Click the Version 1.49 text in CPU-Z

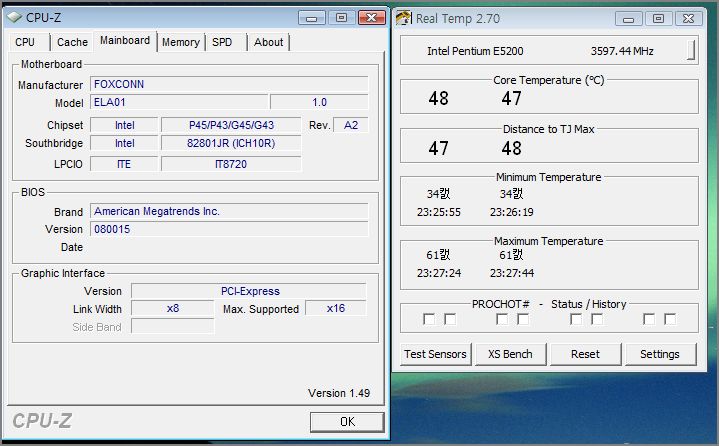(x=339, y=393)
